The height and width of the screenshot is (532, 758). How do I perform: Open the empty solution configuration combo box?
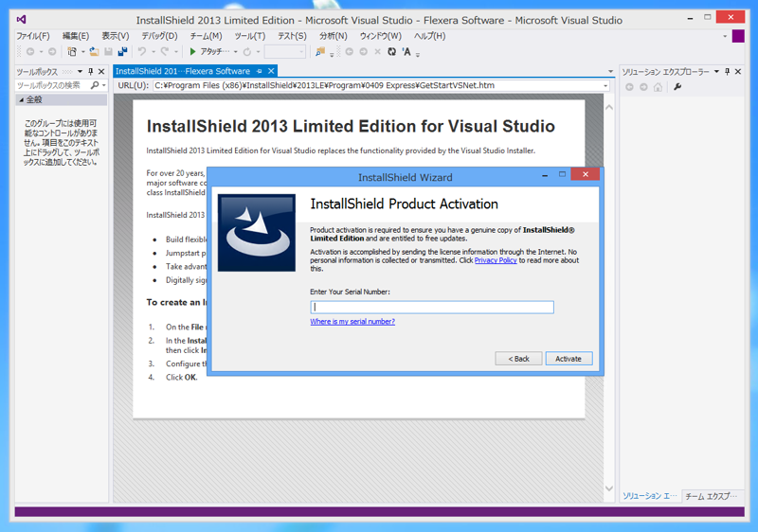pos(285,52)
